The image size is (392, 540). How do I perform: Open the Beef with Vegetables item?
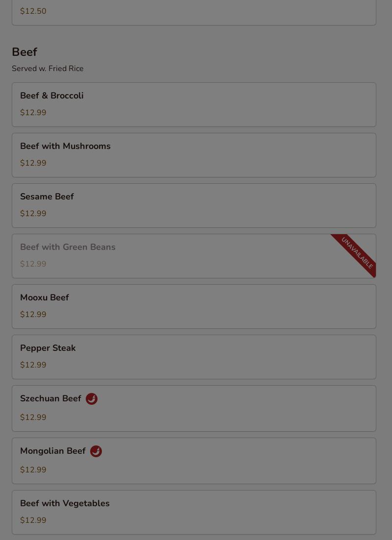pos(65,504)
